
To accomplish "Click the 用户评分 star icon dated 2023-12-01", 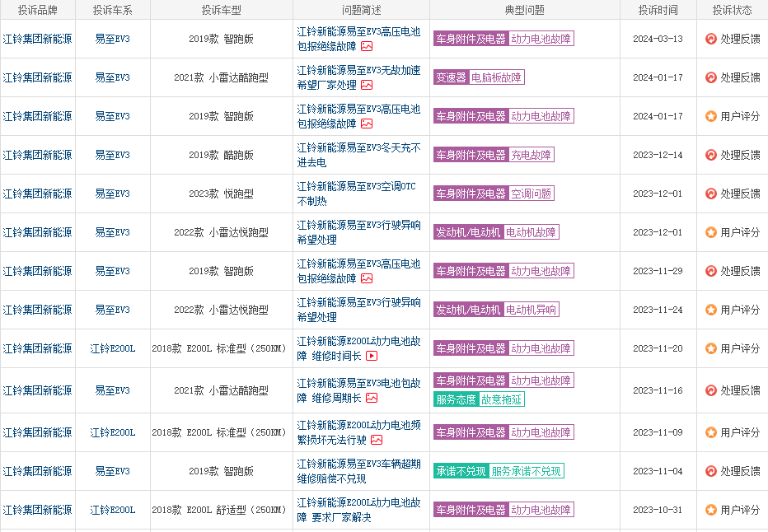I will point(711,232).
